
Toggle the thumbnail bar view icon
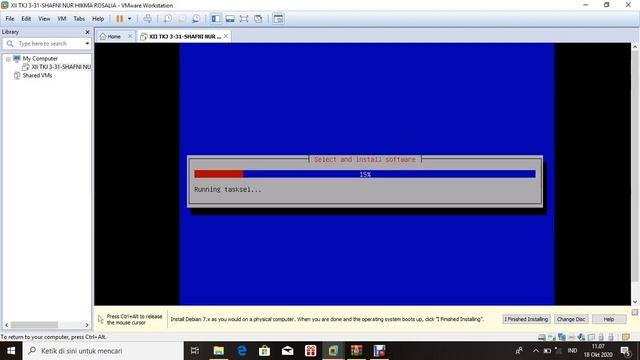coord(230,19)
